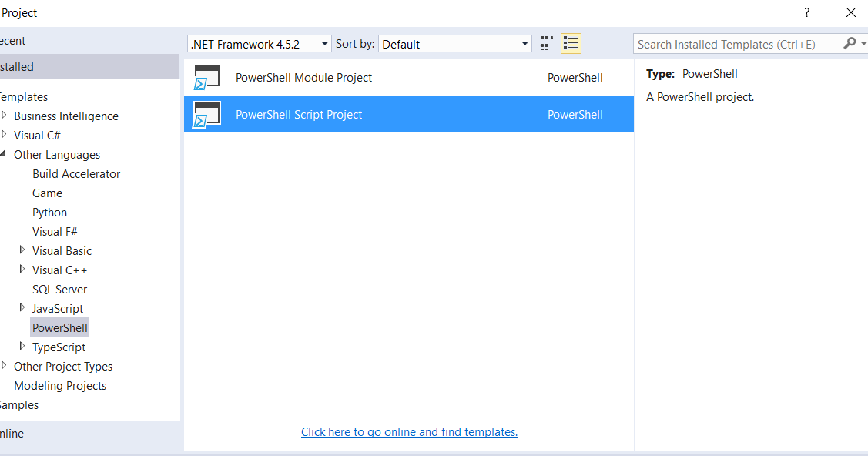Click the Search Installed Templates box
This screenshot has height=456, width=868.
pos(732,44)
